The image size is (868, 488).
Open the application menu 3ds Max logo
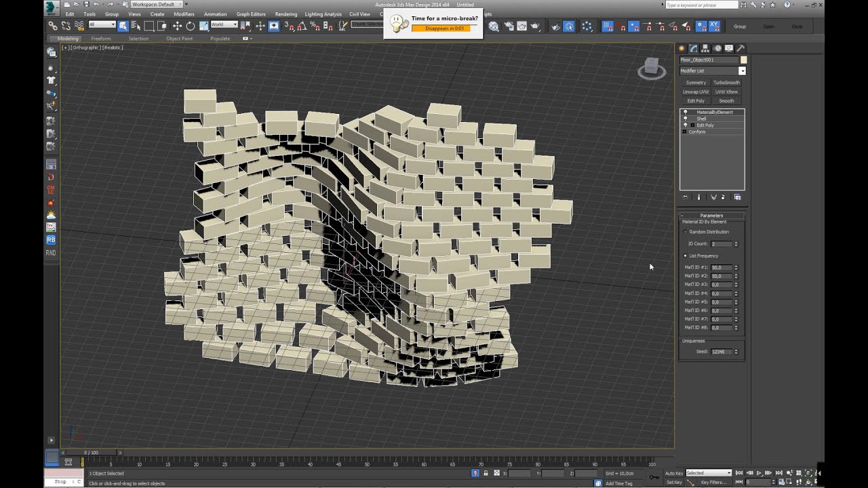[52, 7]
